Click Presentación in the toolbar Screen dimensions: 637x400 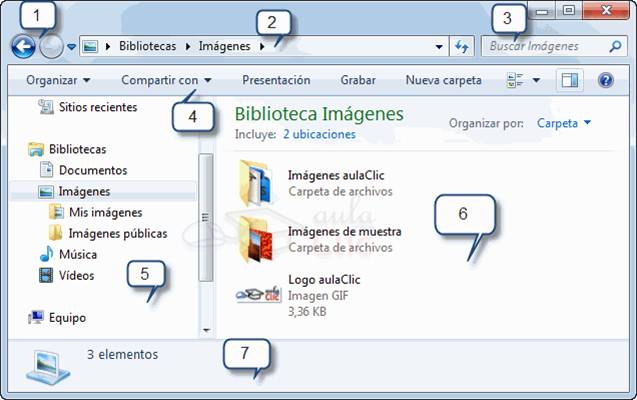[276, 80]
